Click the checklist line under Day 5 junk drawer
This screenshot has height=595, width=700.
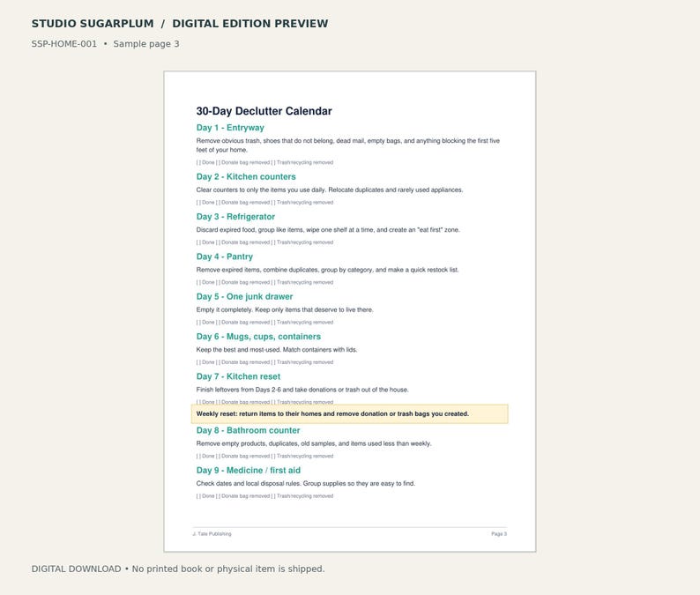(264, 323)
